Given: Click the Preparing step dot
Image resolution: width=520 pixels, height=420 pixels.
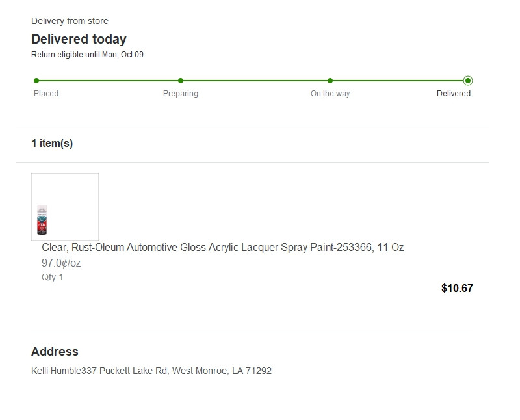Looking at the screenshot, I should (x=181, y=81).
